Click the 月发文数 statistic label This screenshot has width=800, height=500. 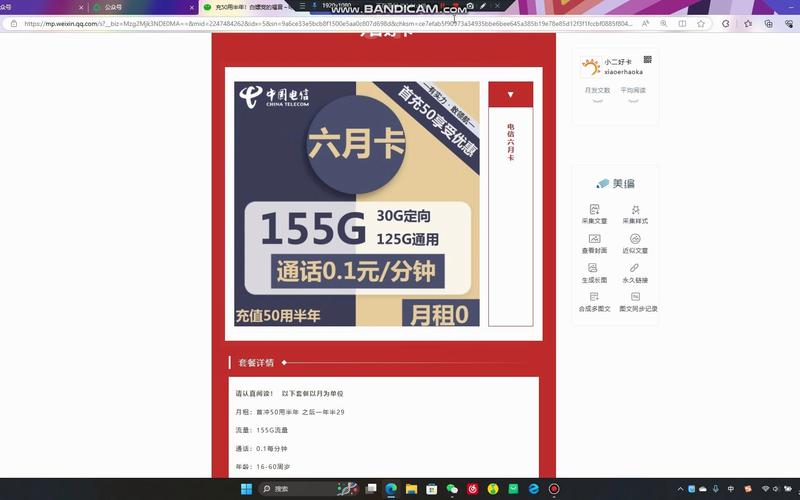click(597, 90)
